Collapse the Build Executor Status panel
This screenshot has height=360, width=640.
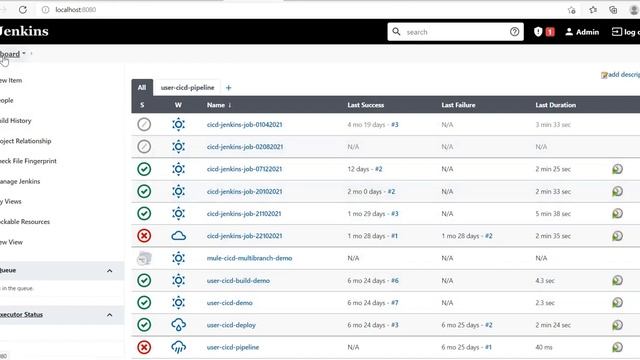(109, 315)
